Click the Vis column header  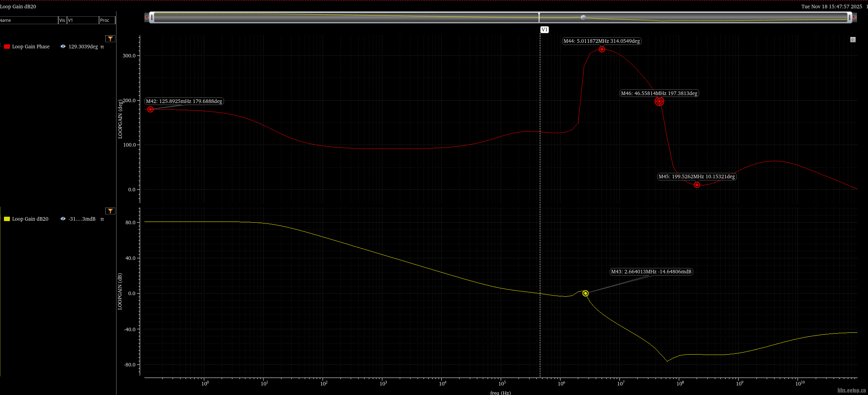(x=62, y=20)
